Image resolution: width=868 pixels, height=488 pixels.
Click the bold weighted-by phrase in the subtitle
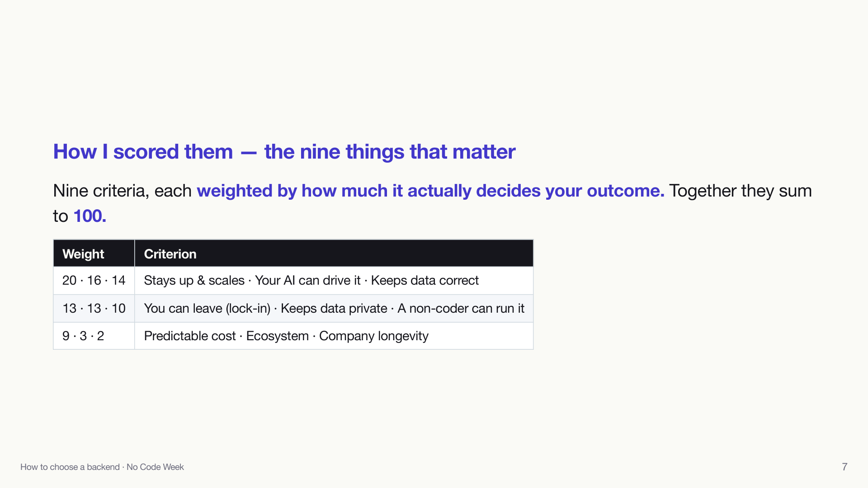click(x=430, y=191)
